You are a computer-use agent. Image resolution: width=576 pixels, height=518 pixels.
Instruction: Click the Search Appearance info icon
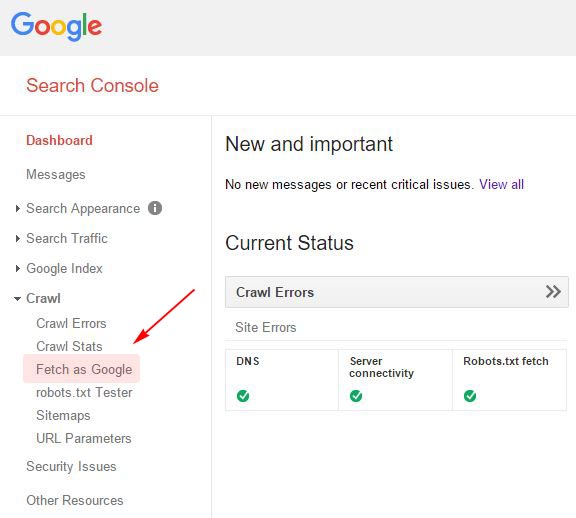(155, 208)
